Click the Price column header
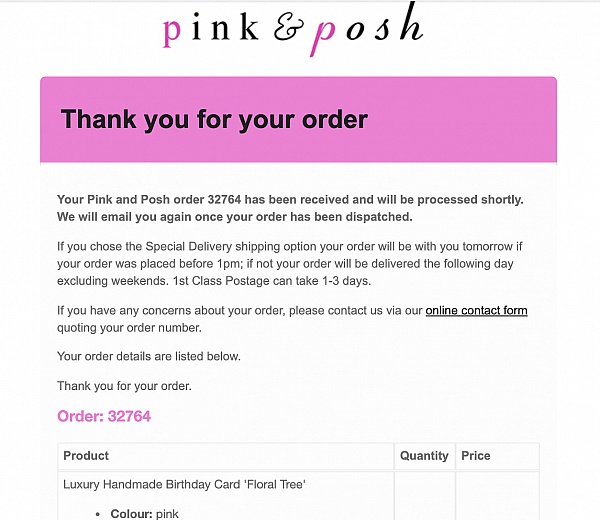The height and width of the screenshot is (520, 600). (497, 456)
